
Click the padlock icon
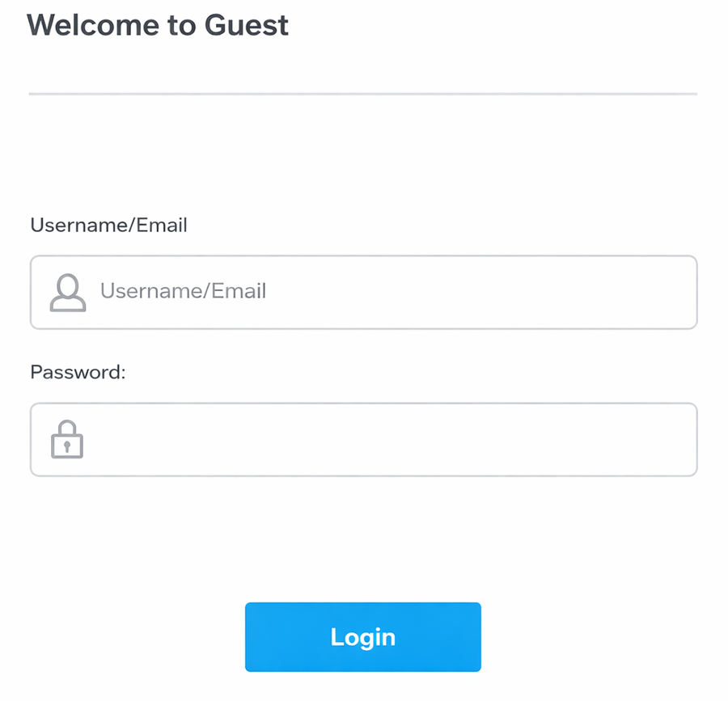coord(67,439)
